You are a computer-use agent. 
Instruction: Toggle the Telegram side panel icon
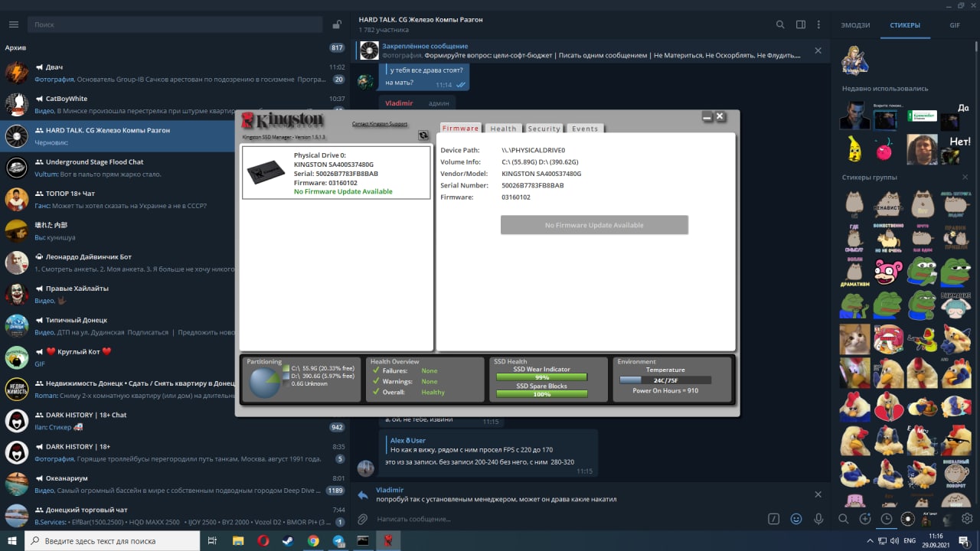(x=800, y=24)
